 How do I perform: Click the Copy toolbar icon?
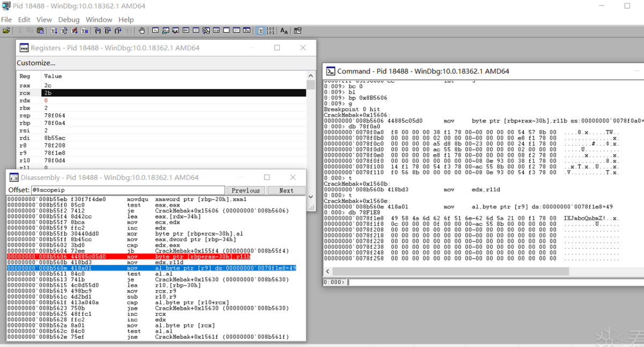tap(30, 31)
